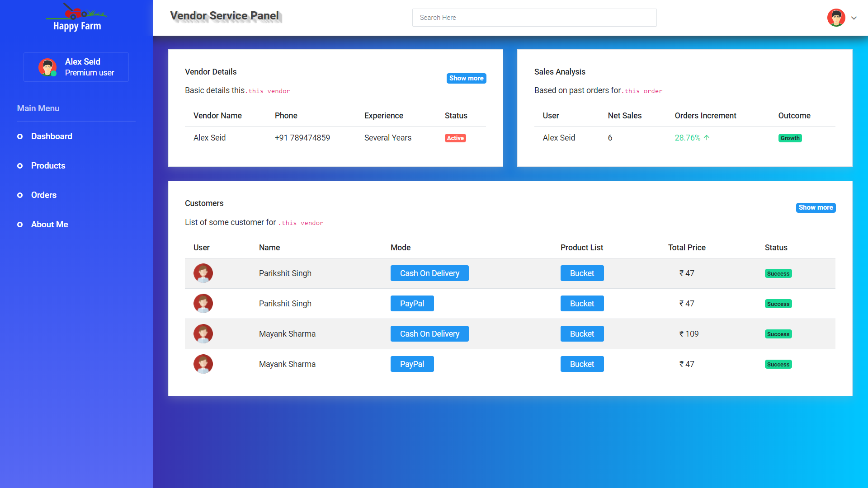Click Show more in Customers panel
Image resolution: width=868 pixels, height=488 pixels.
(x=815, y=207)
